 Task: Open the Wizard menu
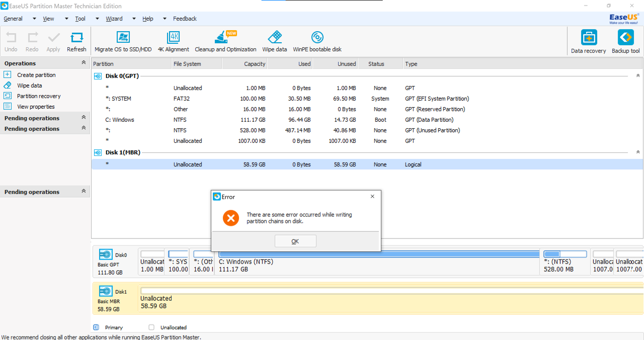click(114, 19)
